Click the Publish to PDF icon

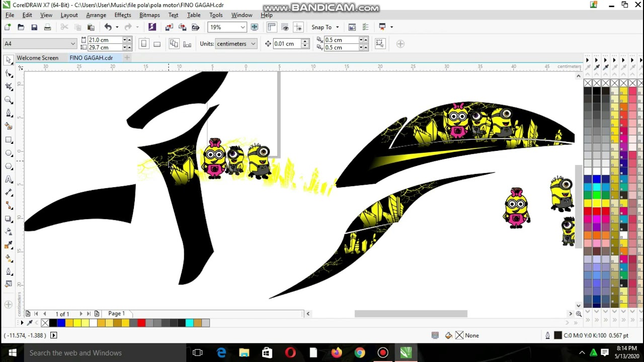pyautogui.click(x=195, y=27)
